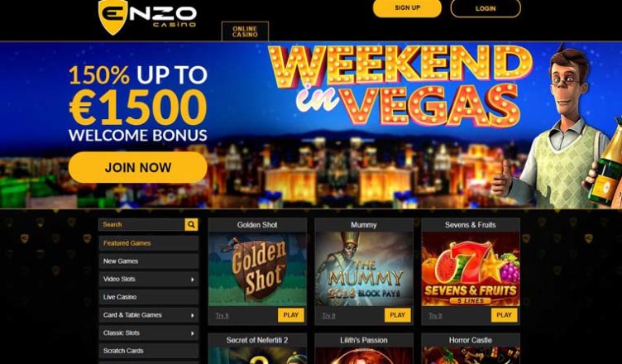
Task: Click Try It link under Mummy
Action: (328, 315)
